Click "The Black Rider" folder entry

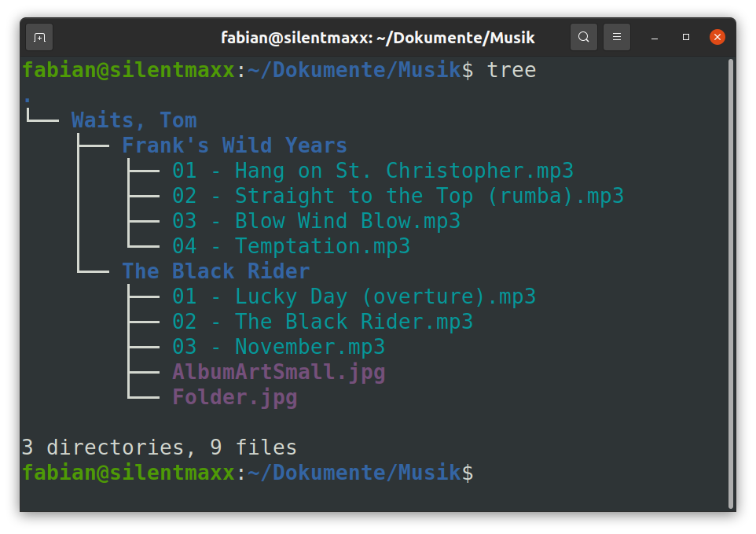pyautogui.click(x=215, y=271)
